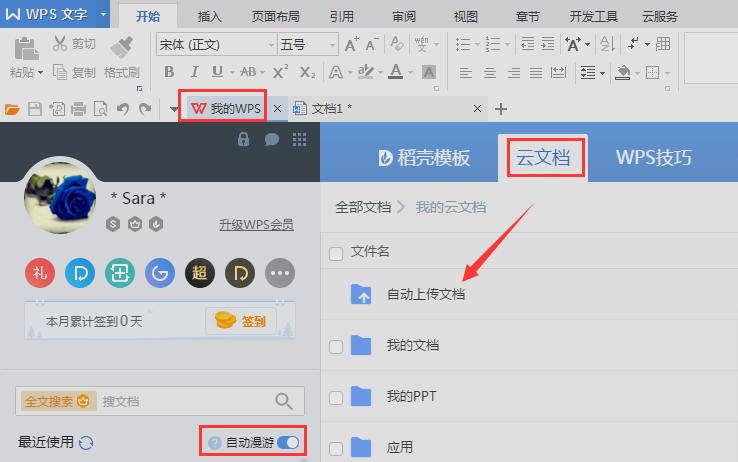738x462 pixels.
Task: Switch to the 审阅 ribbon tab
Action: 404,16
